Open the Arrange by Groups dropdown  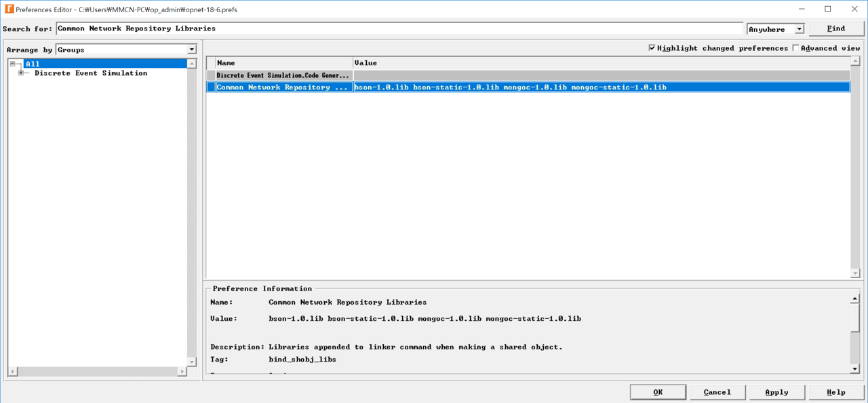tap(192, 49)
